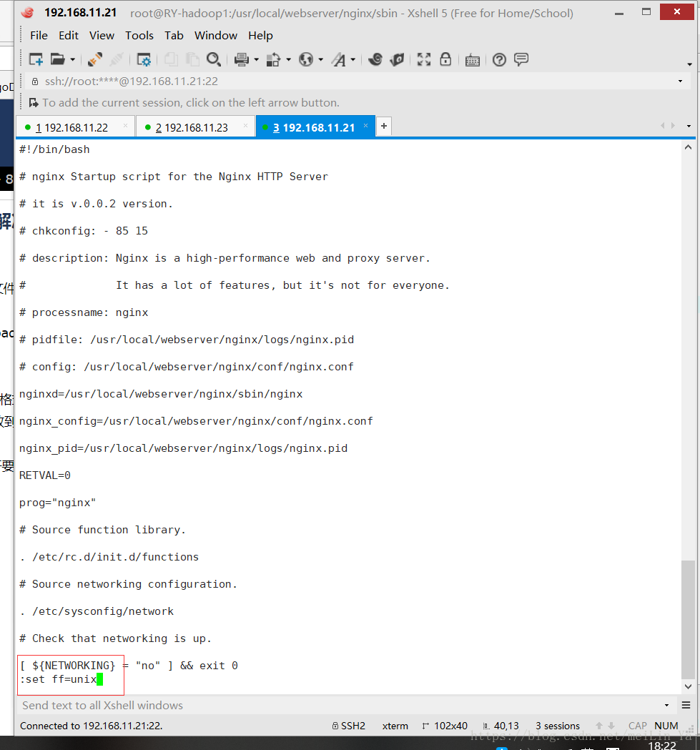The height and width of the screenshot is (750, 700).
Task: Click the Lock screen padlock icon
Action: [445, 59]
